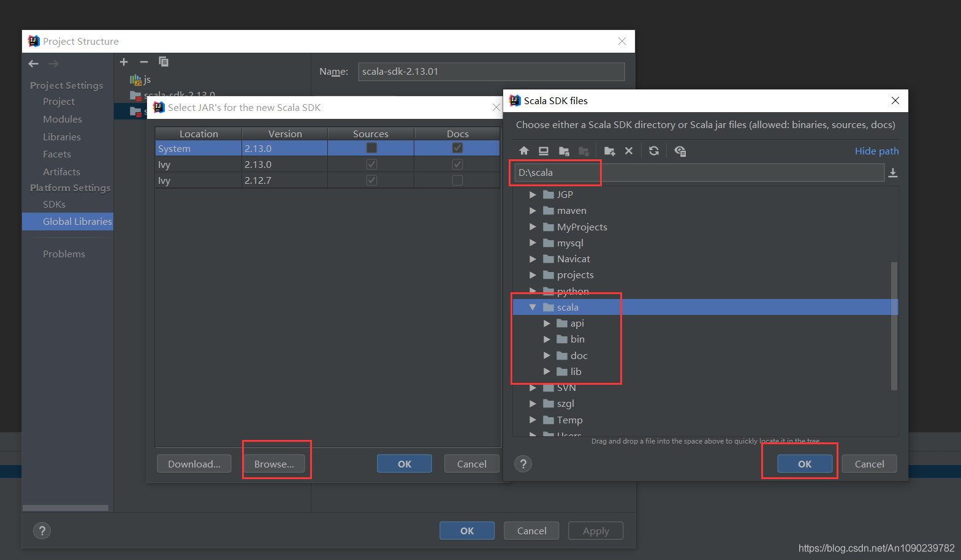The image size is (961, 560).
Task: Add new global library with plus icon
Action: point(124,62)
